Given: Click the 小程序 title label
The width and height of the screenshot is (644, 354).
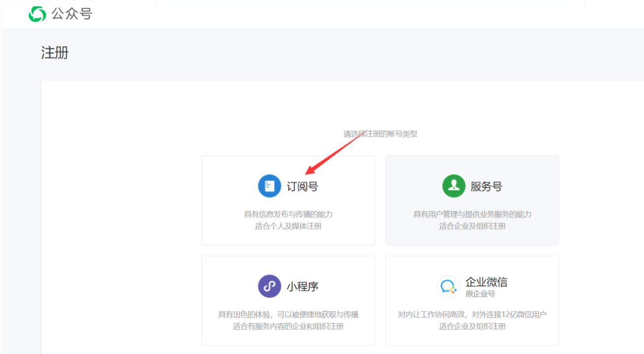Looking at the screenshot, I should click(x=303, y=287).
